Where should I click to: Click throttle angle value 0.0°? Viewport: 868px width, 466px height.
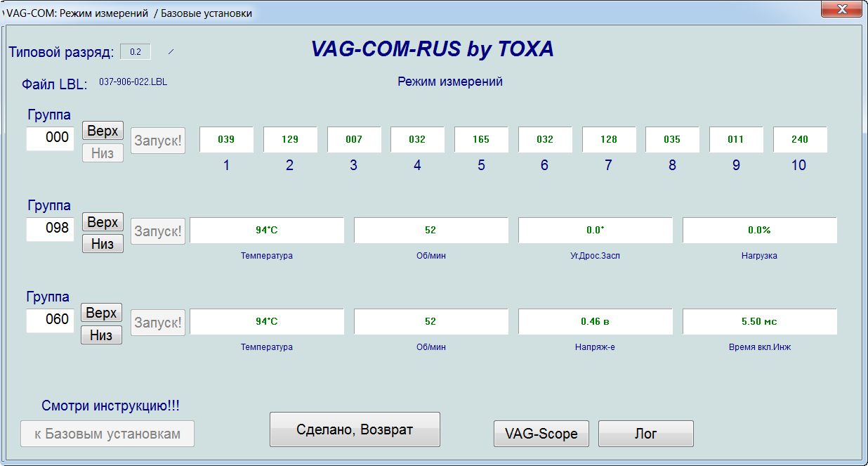(596, 230)
